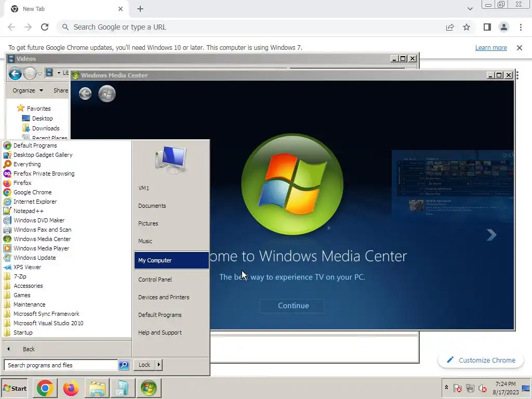Expand the Startup folder
Image resolution: width=532 pixels, height=399 pixels.
(x=23, y=332)
